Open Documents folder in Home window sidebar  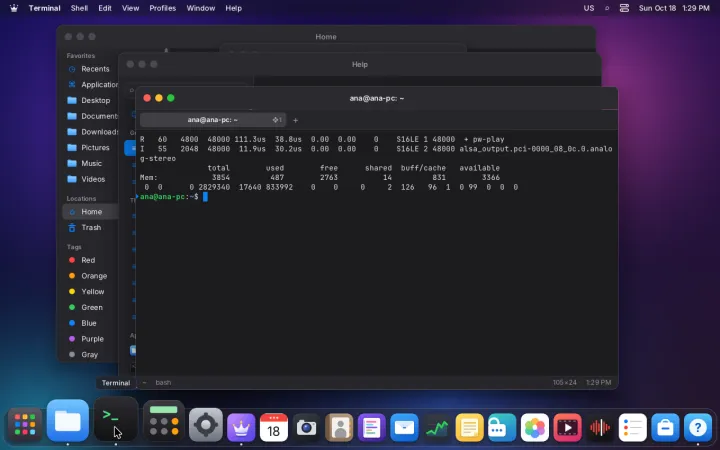pyautogui.click(x=90, y=116)
